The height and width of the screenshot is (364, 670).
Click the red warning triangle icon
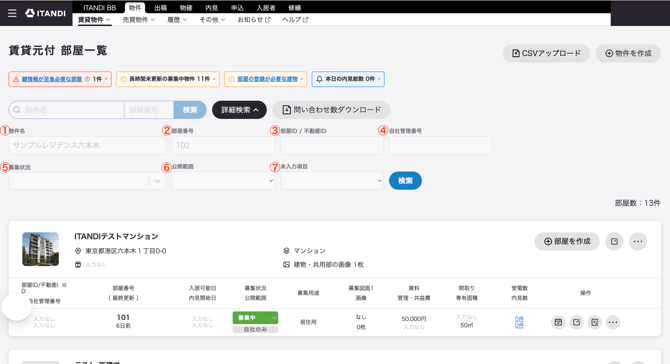pyautogui.click(x=16, y=79)
